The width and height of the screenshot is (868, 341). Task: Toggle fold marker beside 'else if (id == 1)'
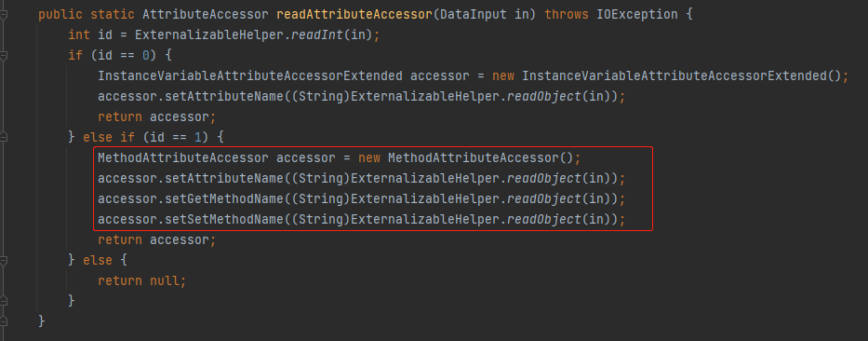point(4,137)
